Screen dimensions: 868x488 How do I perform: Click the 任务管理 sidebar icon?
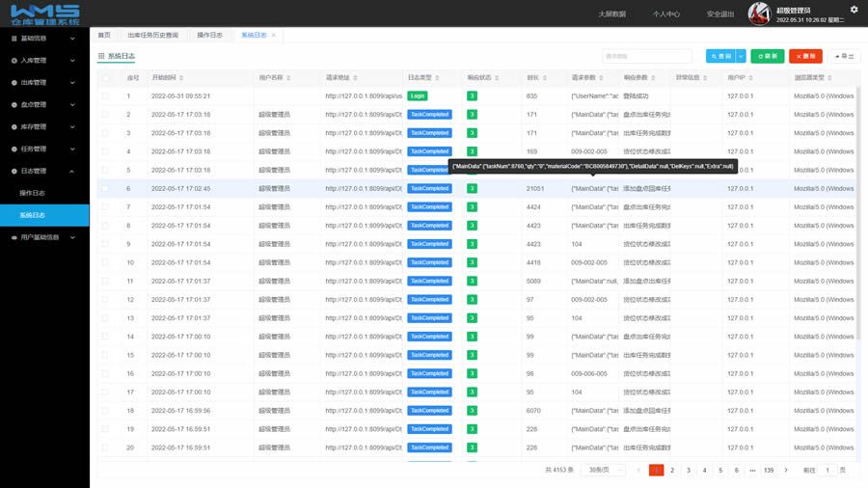point(14,149)
